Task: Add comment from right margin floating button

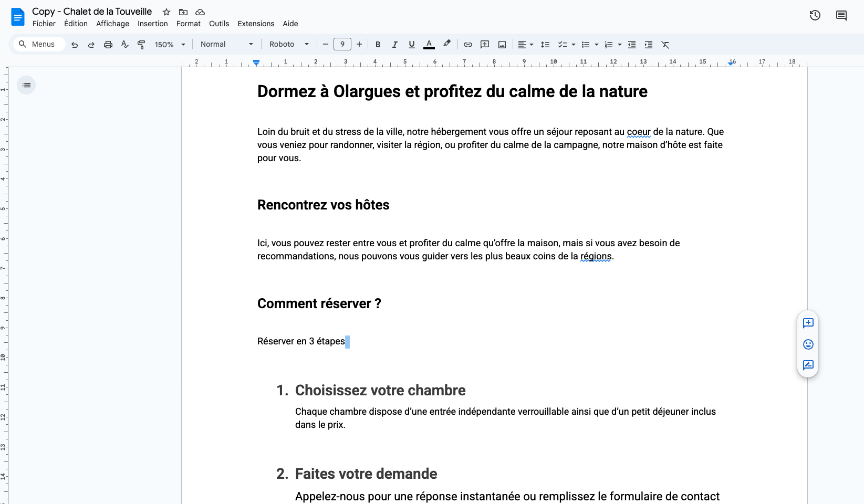Action: click(808, 323)
